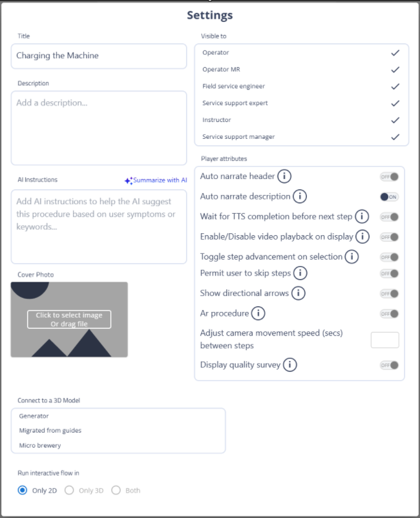Image resolution: width=420 pixels, height=518 pixels.
Task: Click cover photo area to select image
Action: [x=69, y=319]
